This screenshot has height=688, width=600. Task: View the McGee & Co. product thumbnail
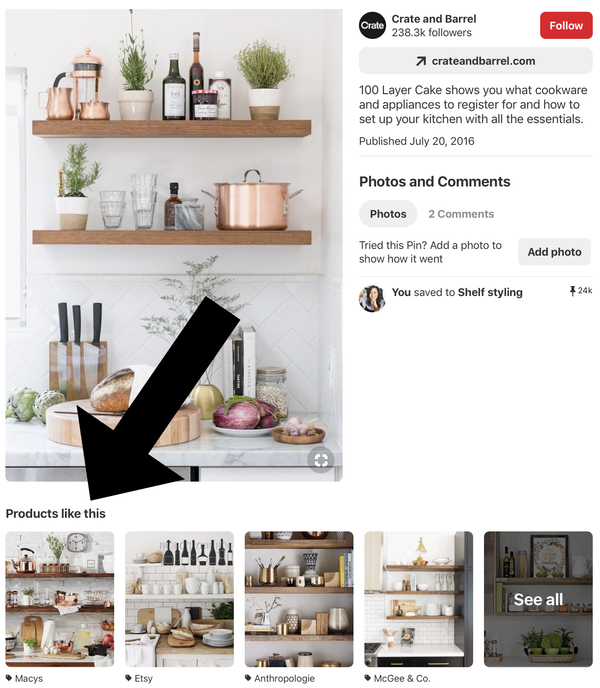[419, 599]
